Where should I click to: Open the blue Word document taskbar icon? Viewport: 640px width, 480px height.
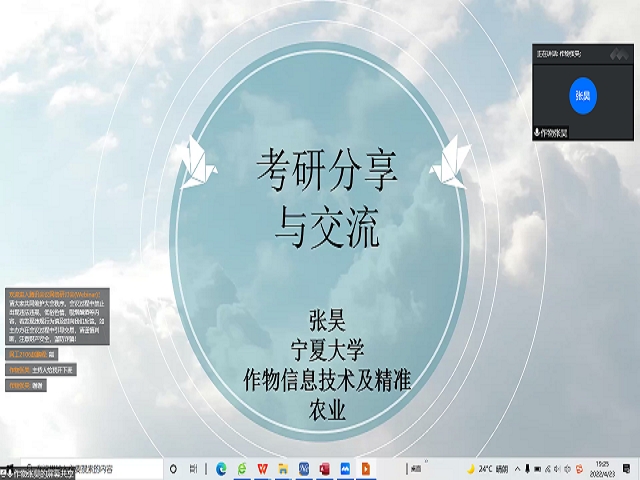[x=304, y=469]
